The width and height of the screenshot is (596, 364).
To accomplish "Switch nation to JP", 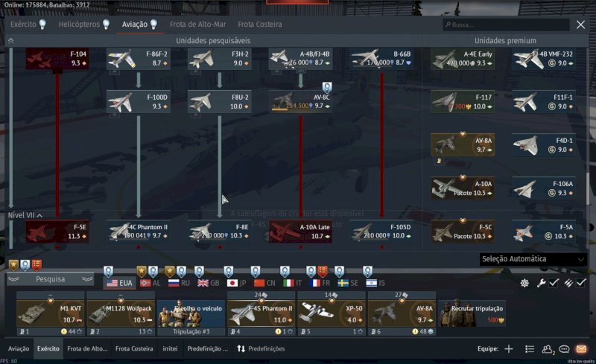I will (236, 283).
